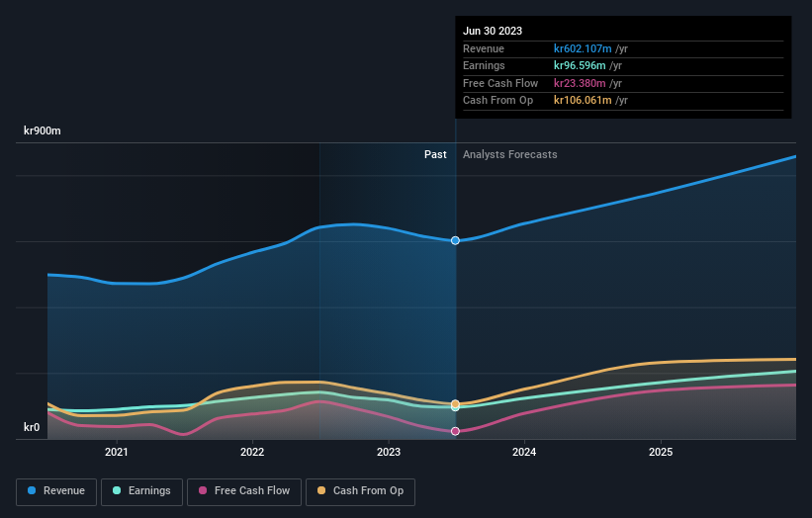Toggle the Earnings legend button
The width and height of the screenshot is (812, 518).
pos(141,491)
